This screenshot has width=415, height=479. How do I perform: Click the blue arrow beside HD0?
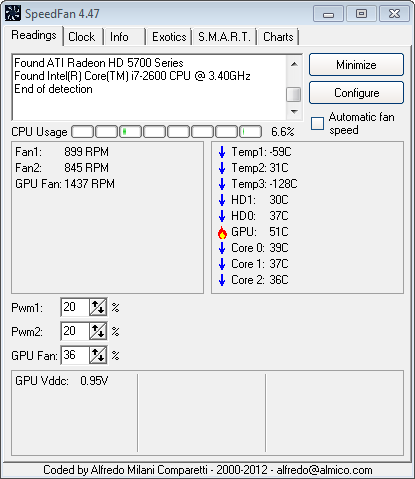tap(222, 216)
